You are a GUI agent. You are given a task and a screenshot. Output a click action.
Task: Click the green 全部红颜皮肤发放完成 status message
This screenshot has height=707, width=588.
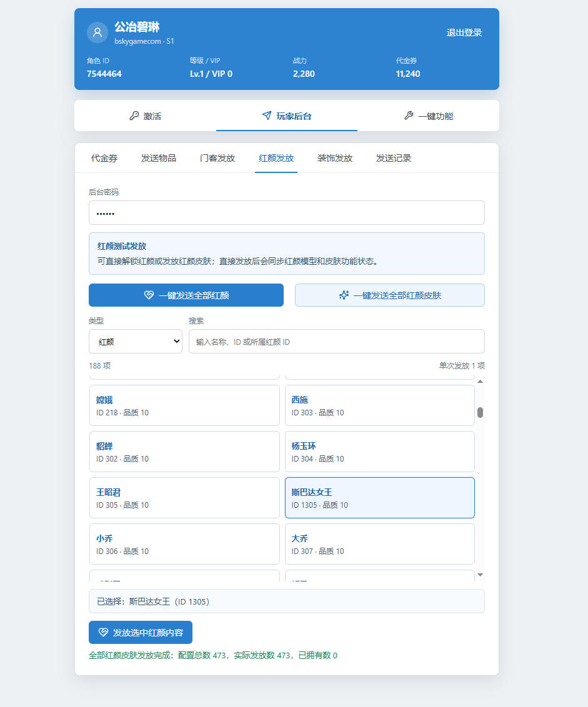(x=213, y=655)
